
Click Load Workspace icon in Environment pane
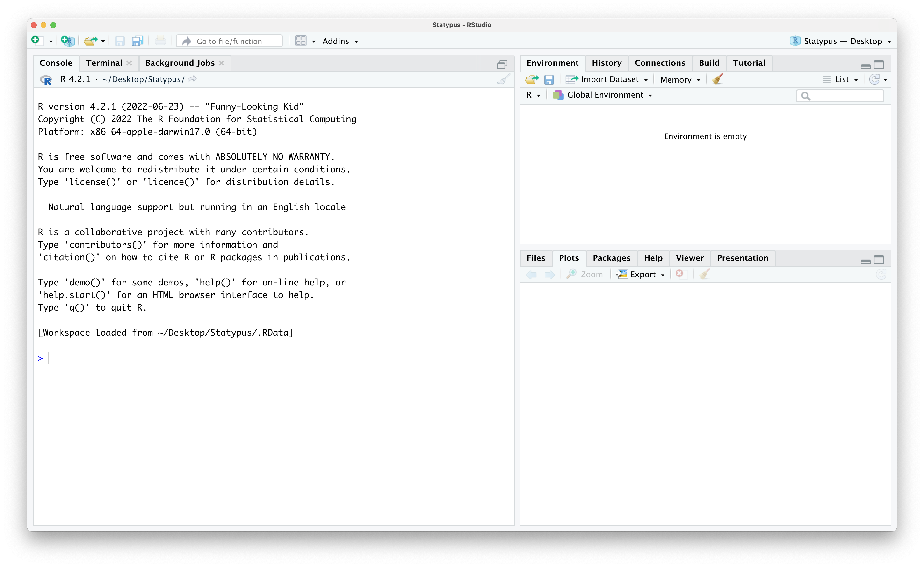(x=532, y=79)
